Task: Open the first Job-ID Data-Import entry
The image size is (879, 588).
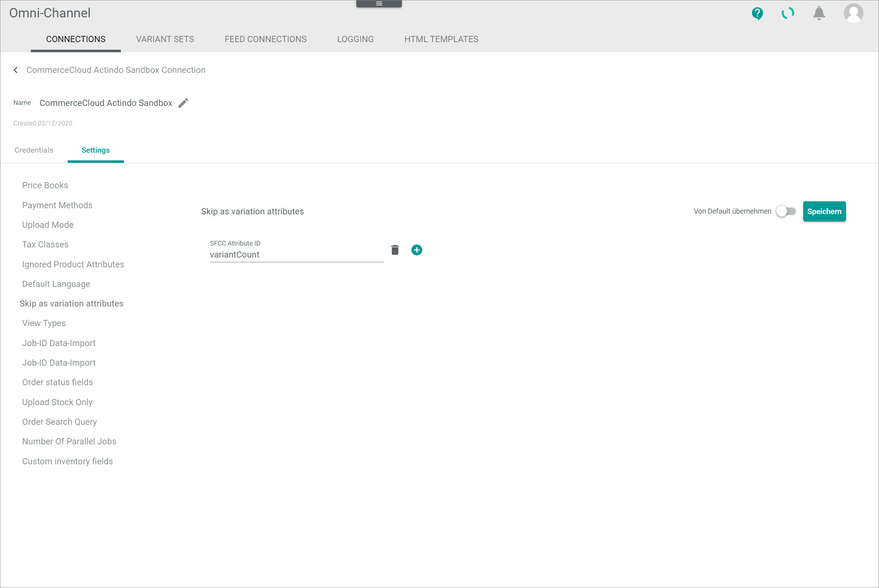Action: point(59,343)
